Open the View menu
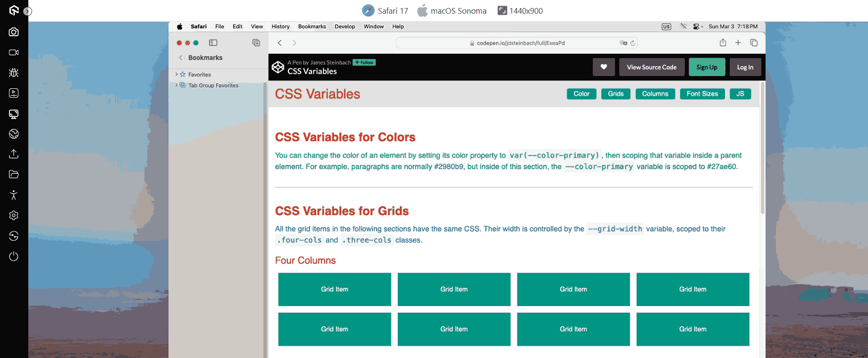Viewport: 868px width, 358px height. [x=257, y=26]
